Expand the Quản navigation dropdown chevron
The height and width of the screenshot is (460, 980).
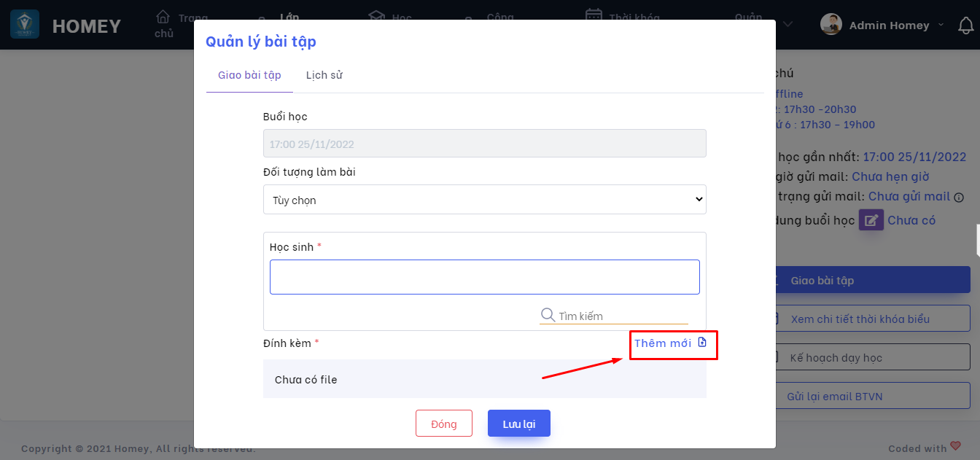point(787,25)
